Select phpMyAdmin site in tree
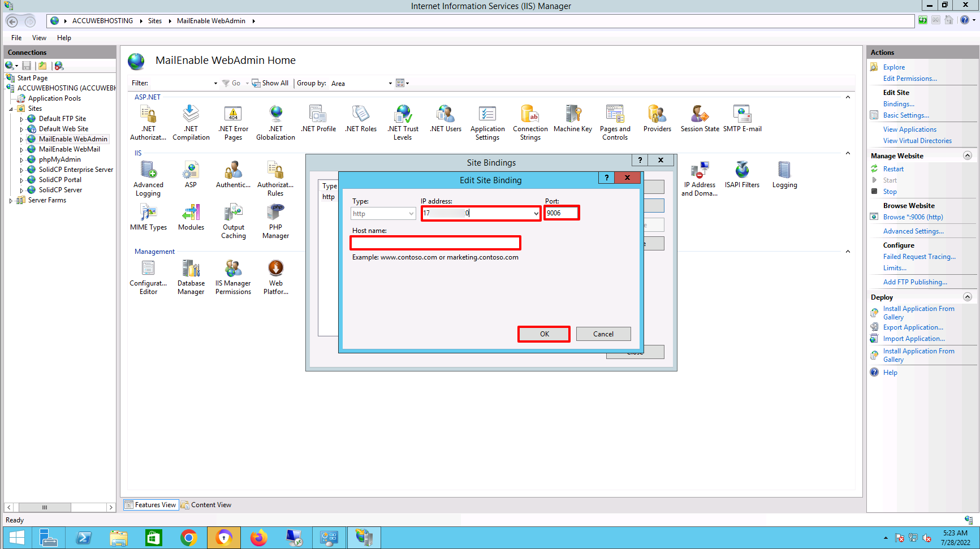This screenshot has height=549, width=980. point(59,159)
